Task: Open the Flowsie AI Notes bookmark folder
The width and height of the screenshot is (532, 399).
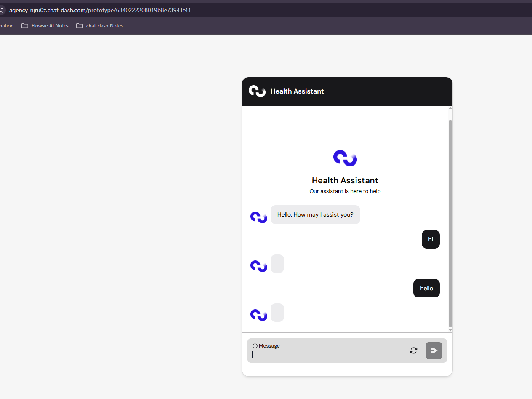Action: pyautogui.click(x=45, y=26)
